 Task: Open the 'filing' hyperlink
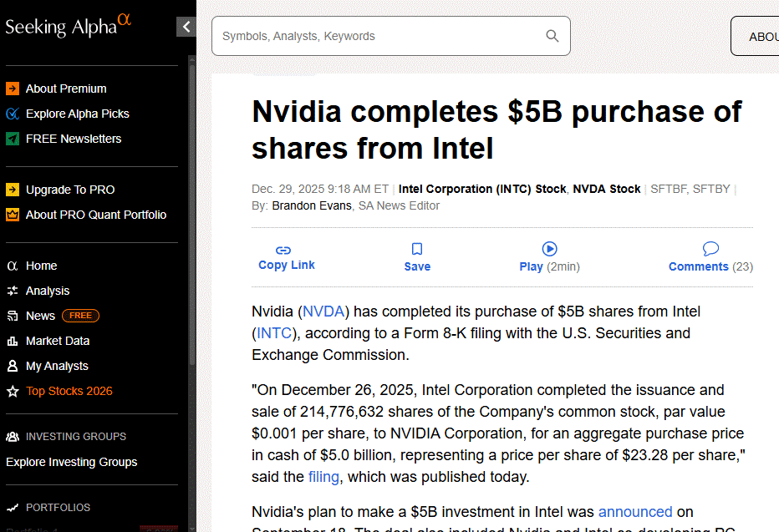click(x=323, y=477)
